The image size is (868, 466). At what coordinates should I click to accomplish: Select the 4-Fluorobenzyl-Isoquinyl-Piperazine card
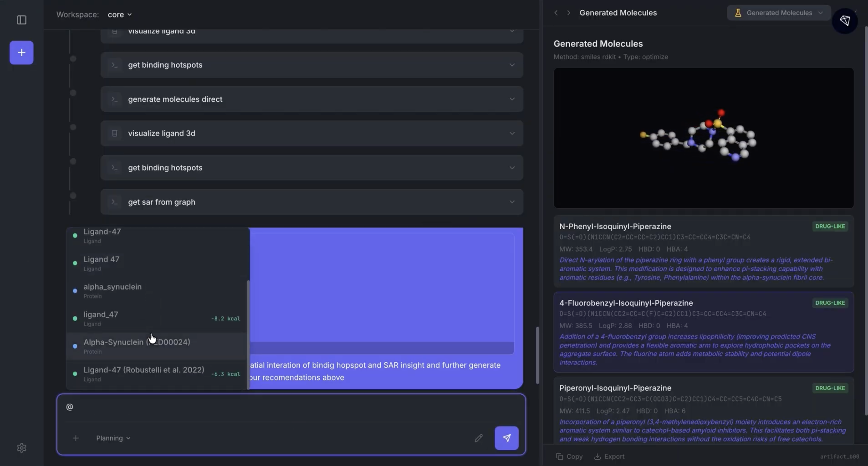pyautogui.click(x=703, y=332)
